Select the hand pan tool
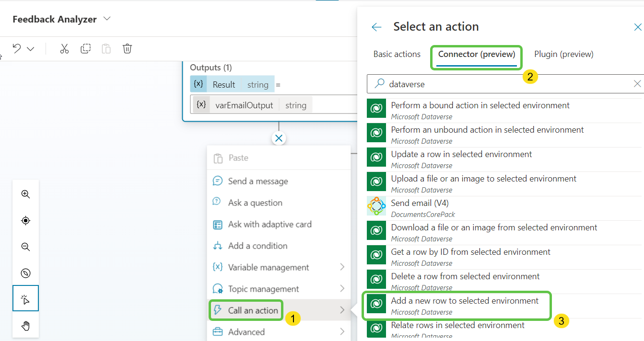 click(26, 326)
